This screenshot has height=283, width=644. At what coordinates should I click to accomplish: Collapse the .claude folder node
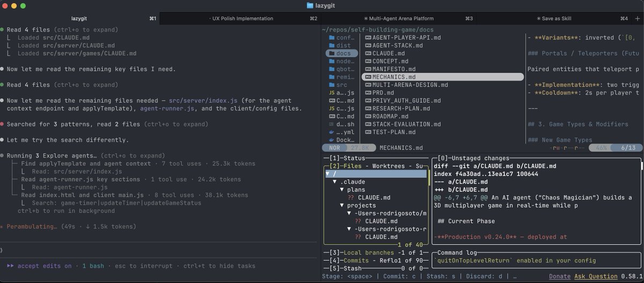pos(335,182)
